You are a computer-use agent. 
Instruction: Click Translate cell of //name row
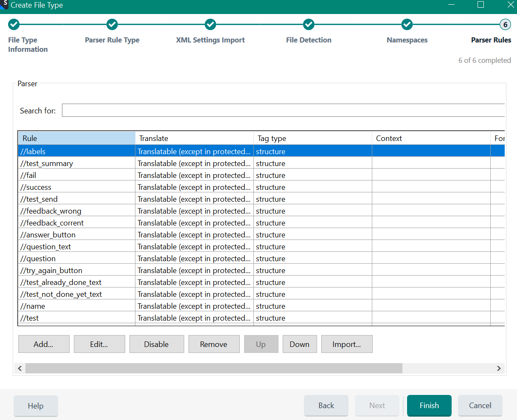(x=194, y=306)
